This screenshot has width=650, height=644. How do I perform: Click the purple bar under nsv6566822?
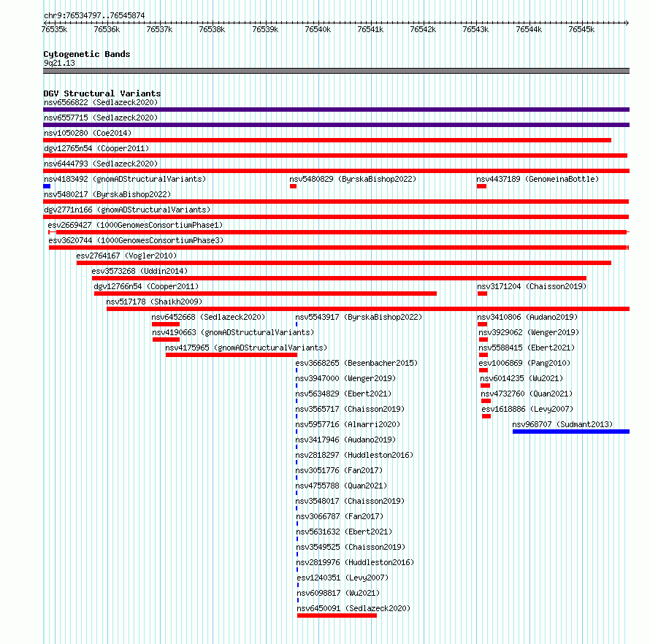336,110
